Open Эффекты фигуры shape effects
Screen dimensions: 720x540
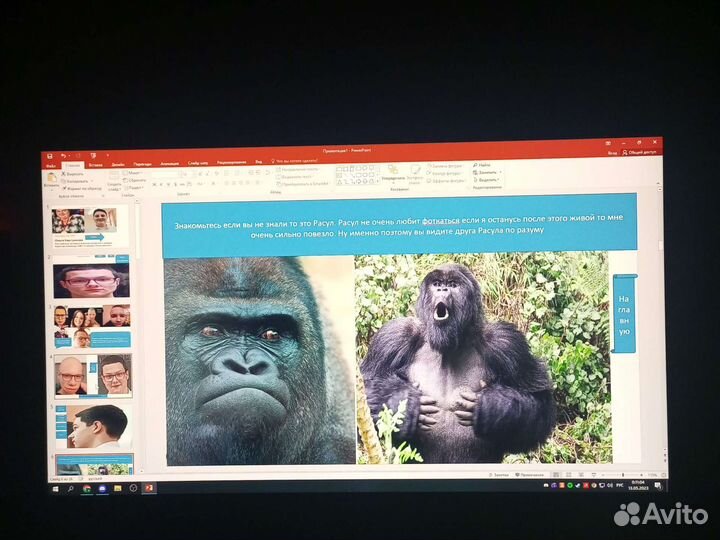pos(446,181)
